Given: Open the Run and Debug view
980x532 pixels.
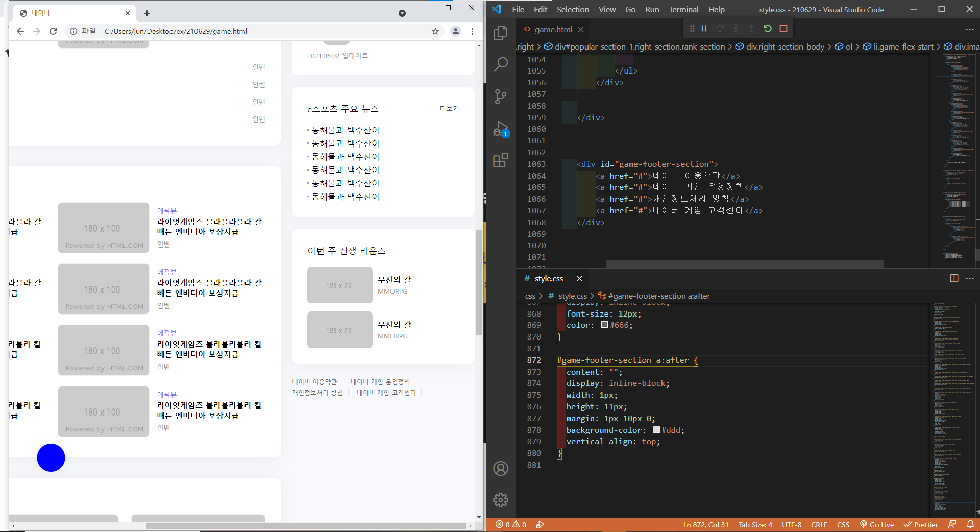Looking at the screenshot, I should tap(501, 129).
